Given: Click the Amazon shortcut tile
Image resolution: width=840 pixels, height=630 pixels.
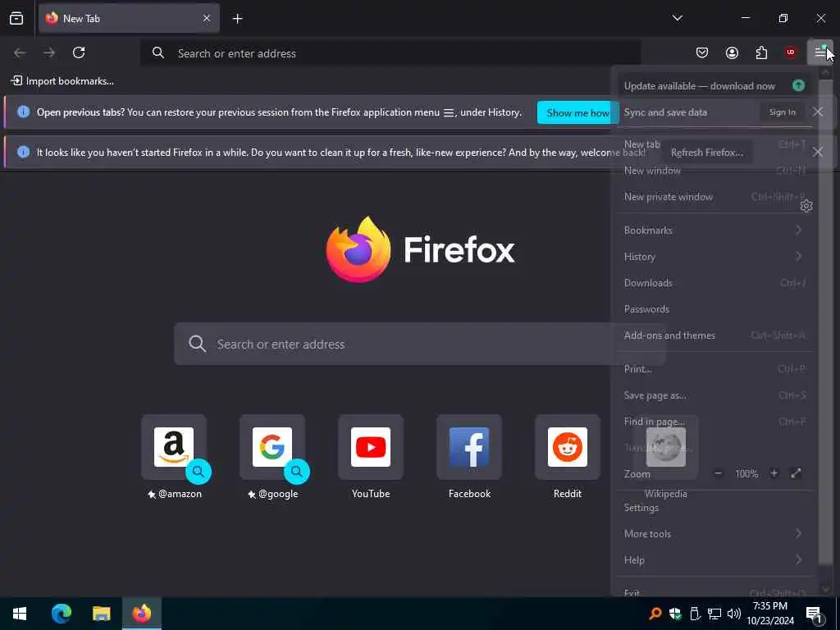Looking at the screenshot, I should [174, 447].
